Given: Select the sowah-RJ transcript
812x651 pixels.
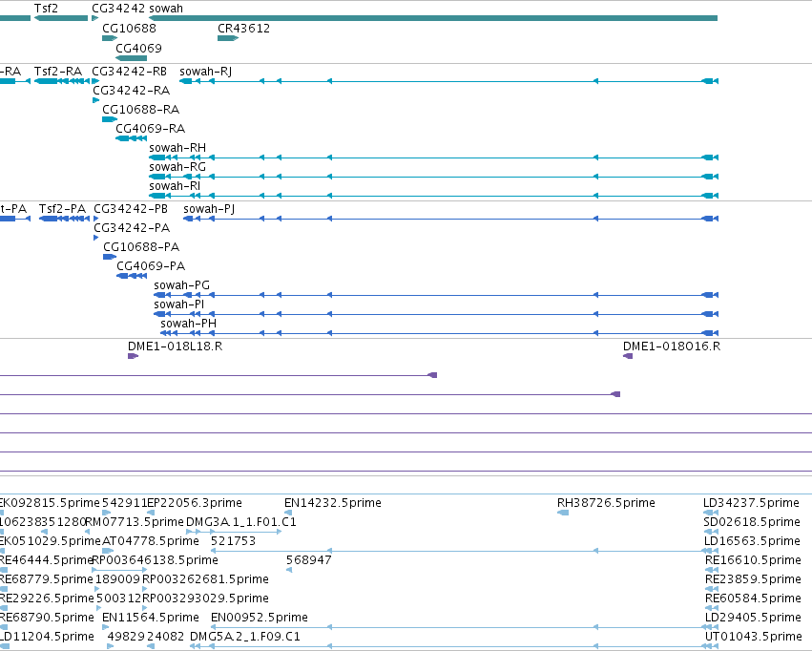Looking at the screenshot, I should click(x=448, y=81).
